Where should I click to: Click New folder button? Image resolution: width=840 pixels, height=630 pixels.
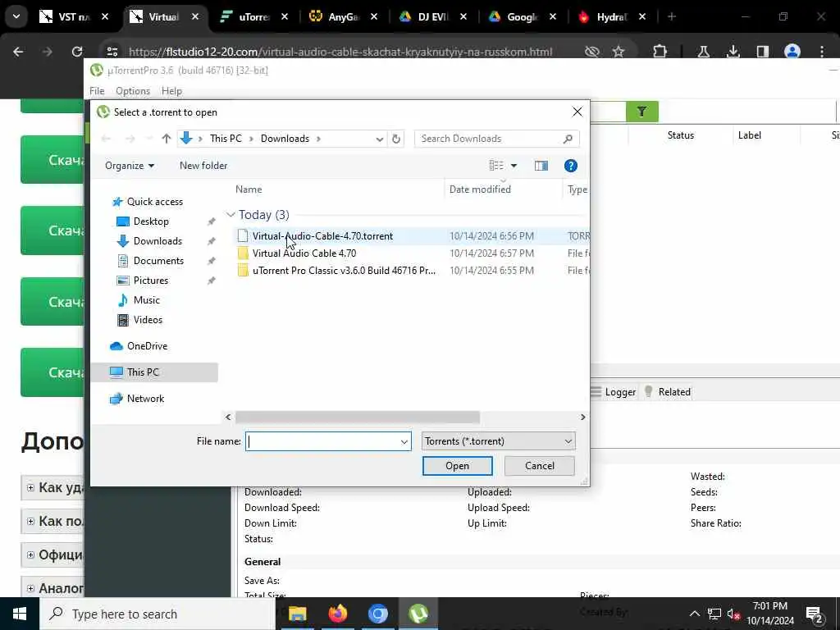click(x=203, y=166)
